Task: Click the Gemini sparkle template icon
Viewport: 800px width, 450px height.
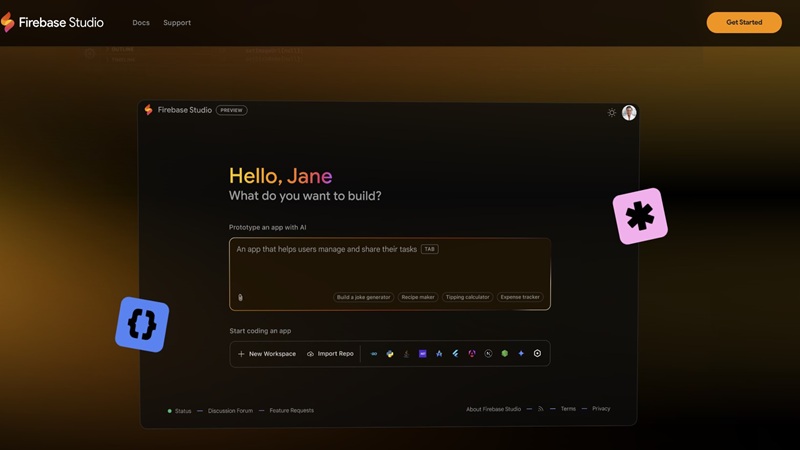Action: point(521,354)
